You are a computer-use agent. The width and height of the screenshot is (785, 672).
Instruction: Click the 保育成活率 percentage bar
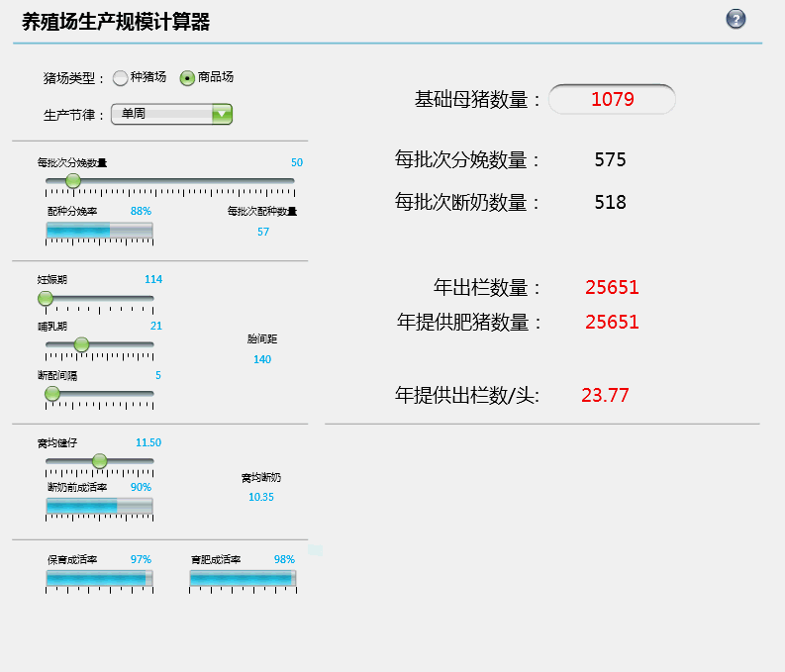tap(99, 579)
